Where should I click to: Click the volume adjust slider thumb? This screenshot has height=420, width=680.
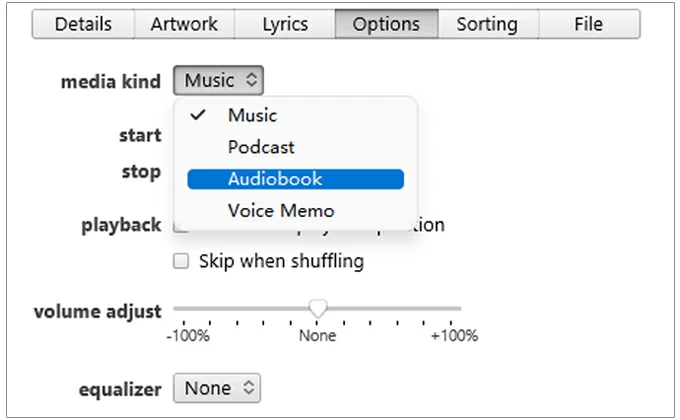click(x=317, y=309)
